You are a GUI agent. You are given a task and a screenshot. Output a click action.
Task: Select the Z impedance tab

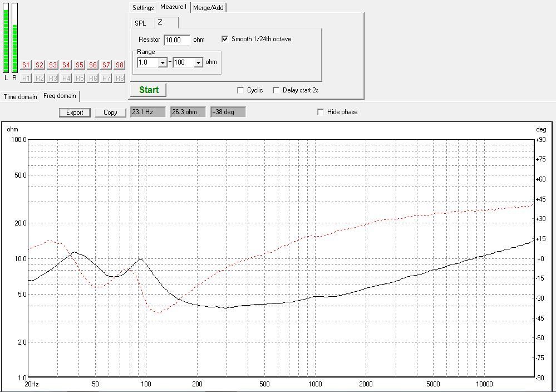166,23
